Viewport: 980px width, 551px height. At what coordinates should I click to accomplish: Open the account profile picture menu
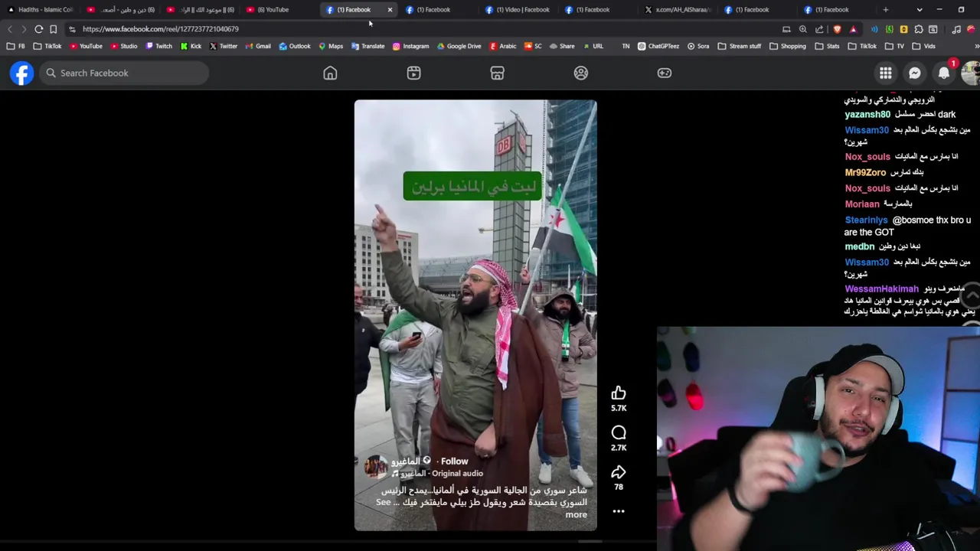970,73
